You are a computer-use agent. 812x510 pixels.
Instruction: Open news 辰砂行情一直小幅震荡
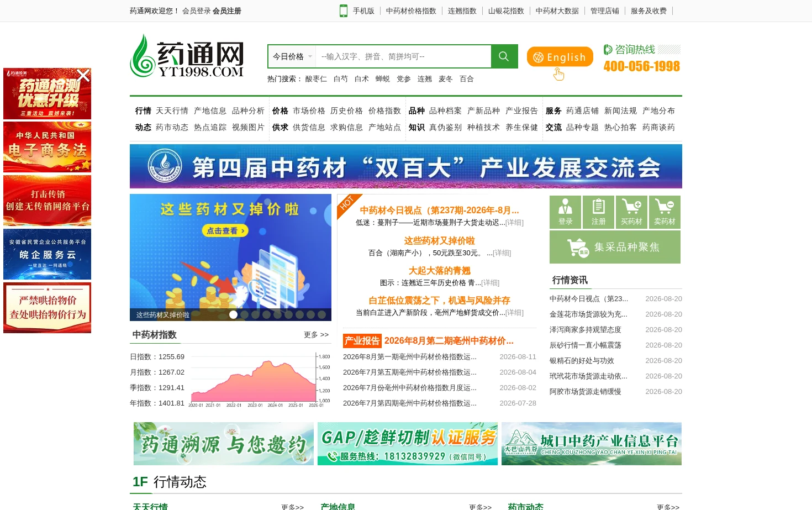(585, 345)
